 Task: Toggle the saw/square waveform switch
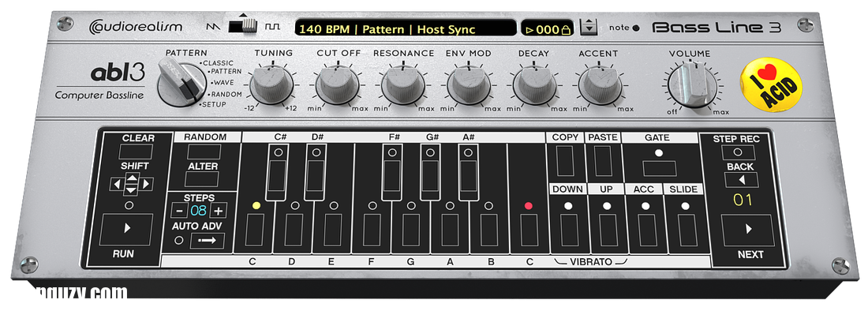(243, 25)
